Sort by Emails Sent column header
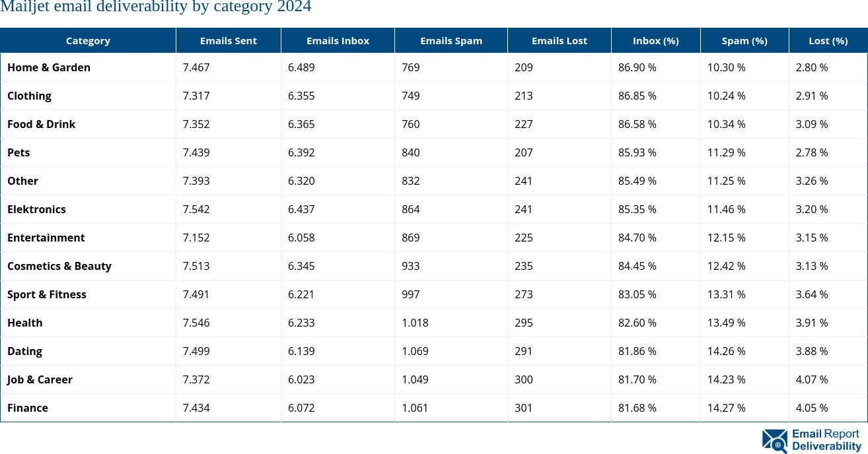868x454 pixels. (229, 41)
